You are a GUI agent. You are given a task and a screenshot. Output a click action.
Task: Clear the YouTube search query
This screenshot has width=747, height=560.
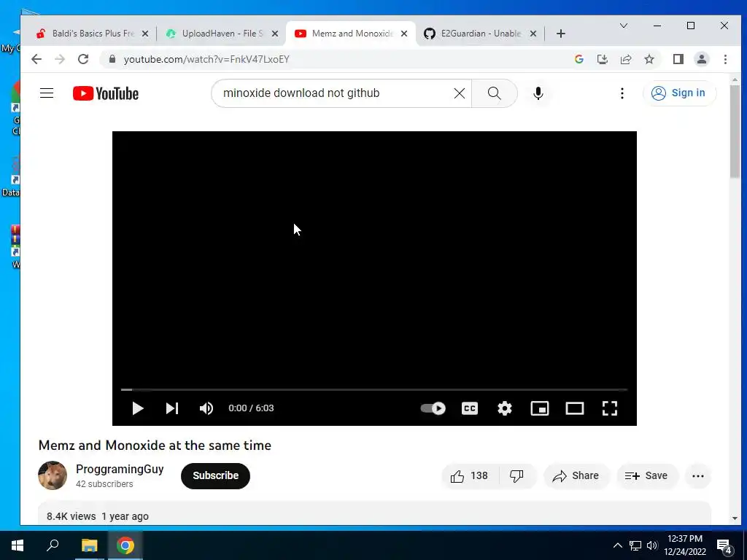460,93
